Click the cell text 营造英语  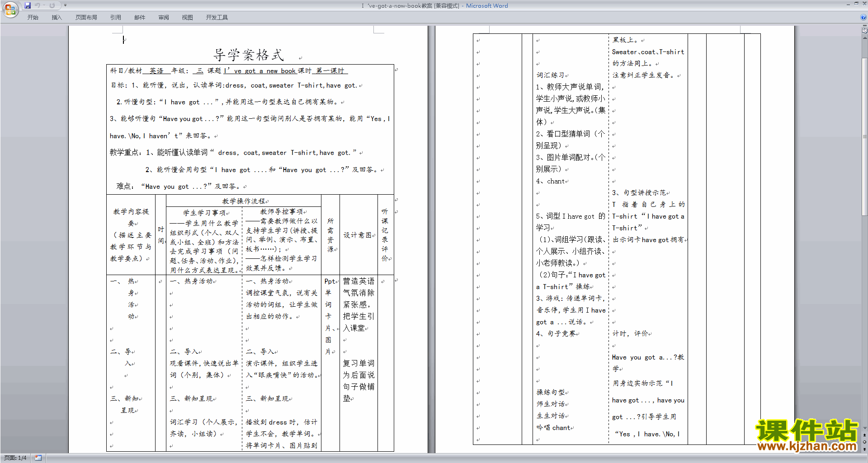click(x=359, y=281)
